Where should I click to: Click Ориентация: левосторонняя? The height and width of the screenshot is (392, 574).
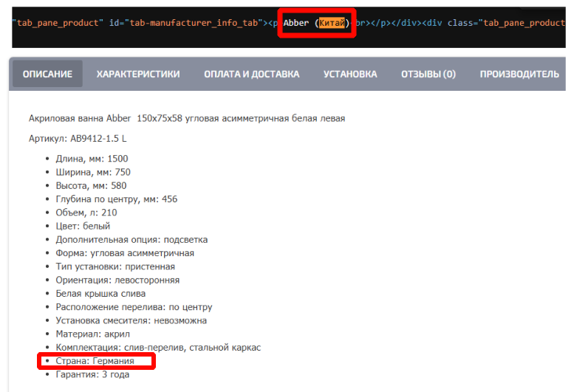tap(117, 280)
